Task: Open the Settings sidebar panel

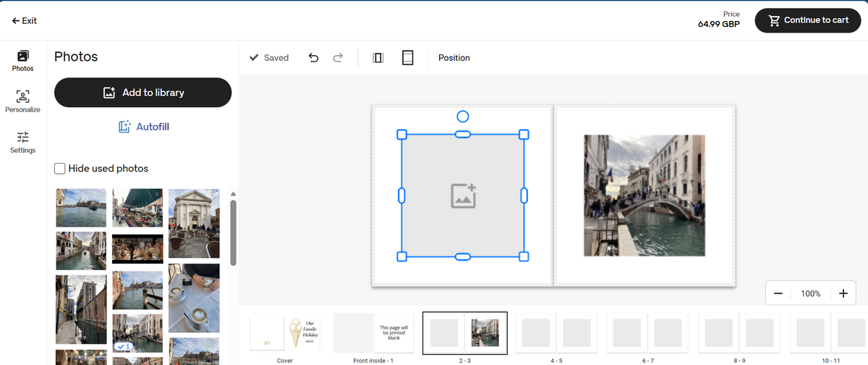Action: 22,142
